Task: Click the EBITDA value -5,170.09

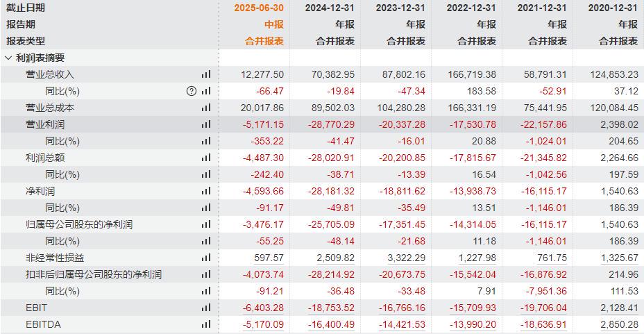Action: click(263, 324)
